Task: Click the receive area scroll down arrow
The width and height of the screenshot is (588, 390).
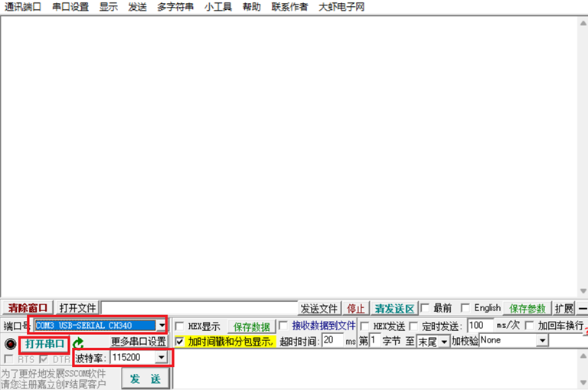Action: pyautogui.click(x=583, y=291)
